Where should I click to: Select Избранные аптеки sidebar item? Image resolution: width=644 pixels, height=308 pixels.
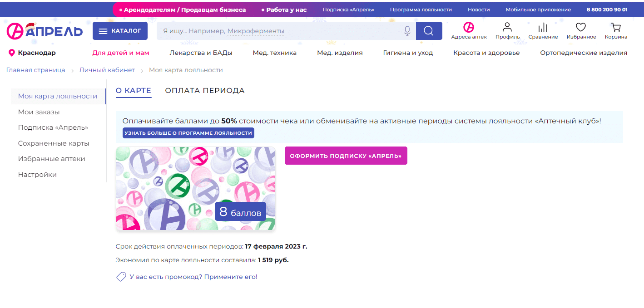coord(52,159)
